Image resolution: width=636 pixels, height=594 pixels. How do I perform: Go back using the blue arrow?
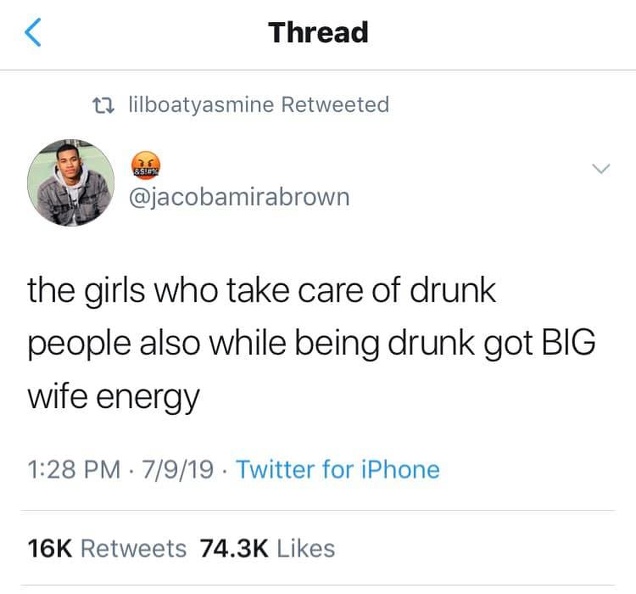pyautogui.click(x=33, y=32)
